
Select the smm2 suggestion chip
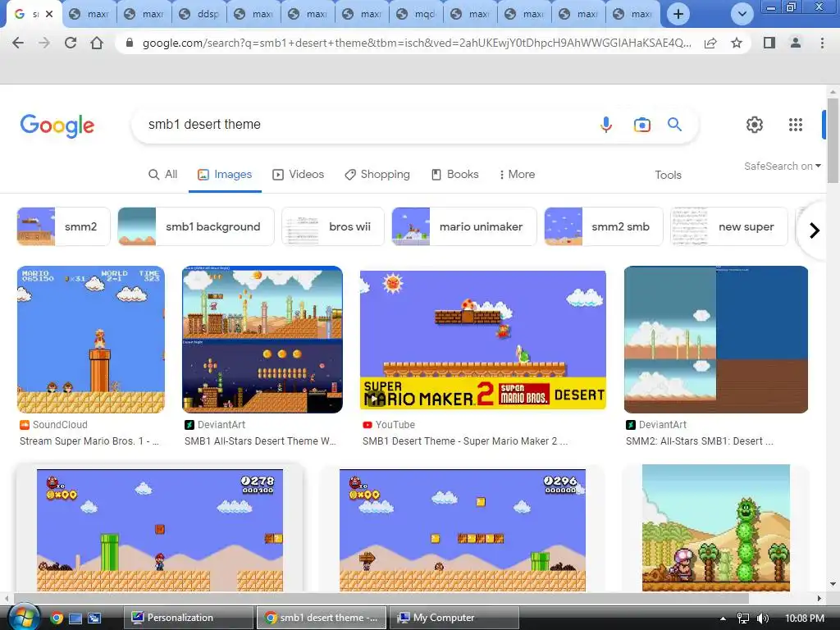tap(63, 226)
